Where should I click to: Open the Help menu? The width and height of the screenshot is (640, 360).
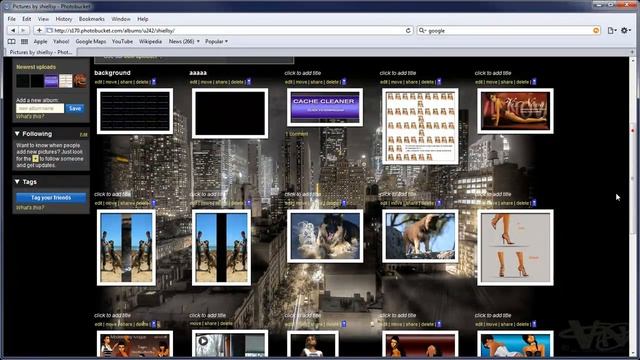click(x=142, y=19)
